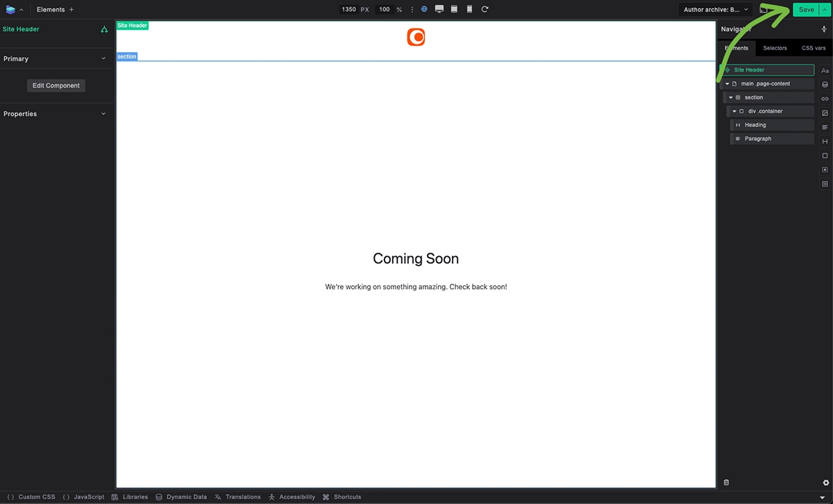Viewport: 833px width, 504px height.
Task: Click the link icon in right sidebar
Action: click(825, 99)
